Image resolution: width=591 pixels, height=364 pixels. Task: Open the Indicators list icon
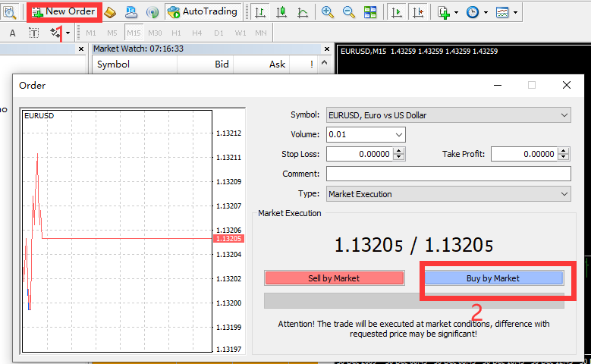coord(444,12)
